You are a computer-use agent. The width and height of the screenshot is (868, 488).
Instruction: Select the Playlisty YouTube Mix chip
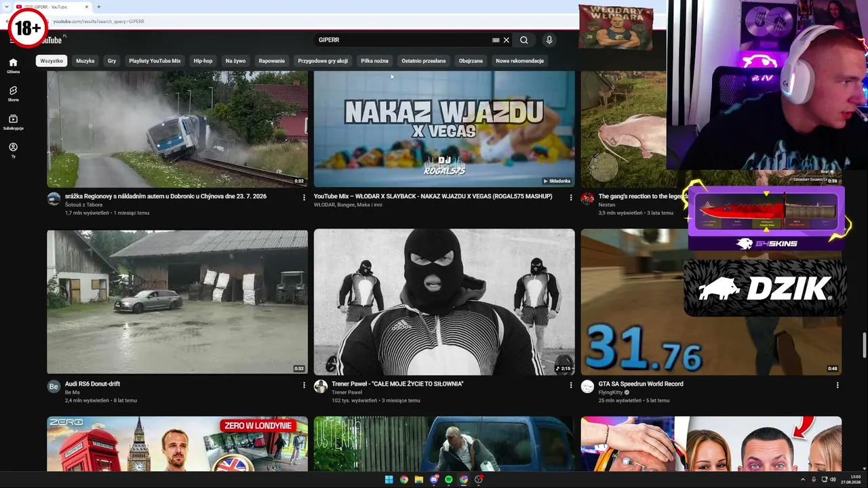(155, 61)
